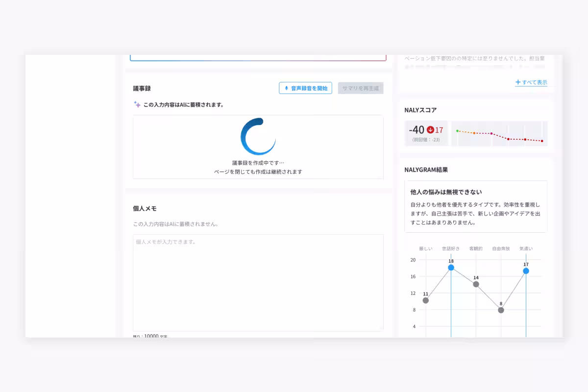The width and height of the screenshot is (588, 392).
Task: Select the 客観的 data point showing 14
Action: pyautogui.click(x=475, y=284)
